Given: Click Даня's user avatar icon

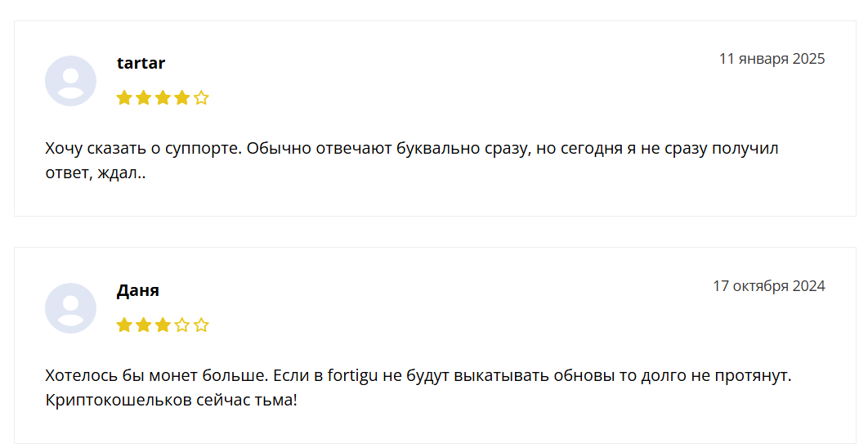Looking at the screenshot, I should (70, 308).
